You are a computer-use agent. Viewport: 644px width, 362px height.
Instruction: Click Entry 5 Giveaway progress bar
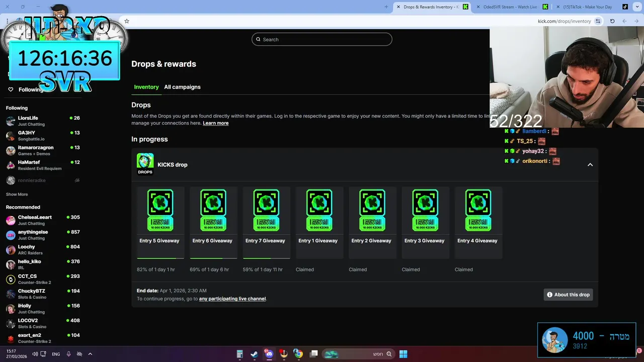tap(160, 258)
